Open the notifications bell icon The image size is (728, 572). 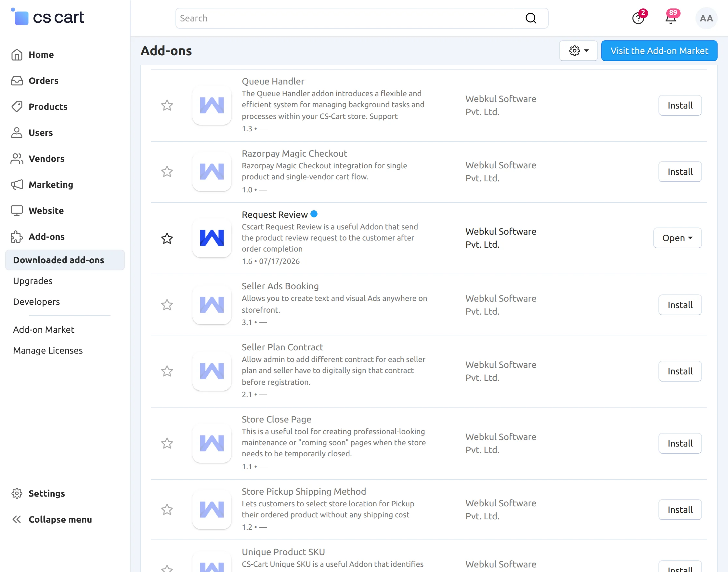[x=671, y=18]
